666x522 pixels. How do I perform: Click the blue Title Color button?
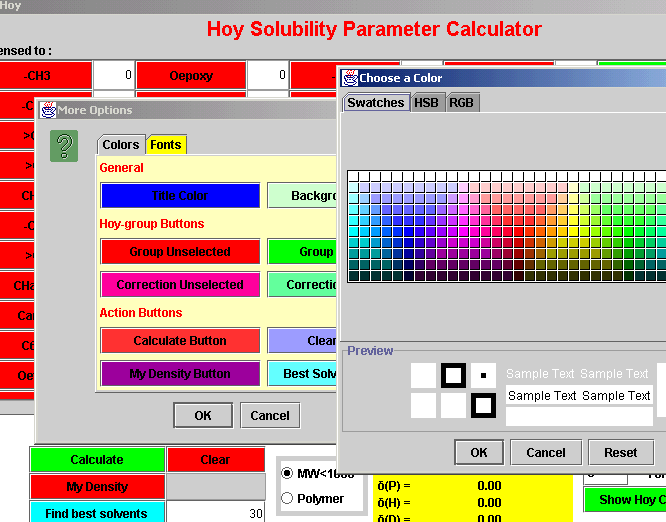pos(180,196)
